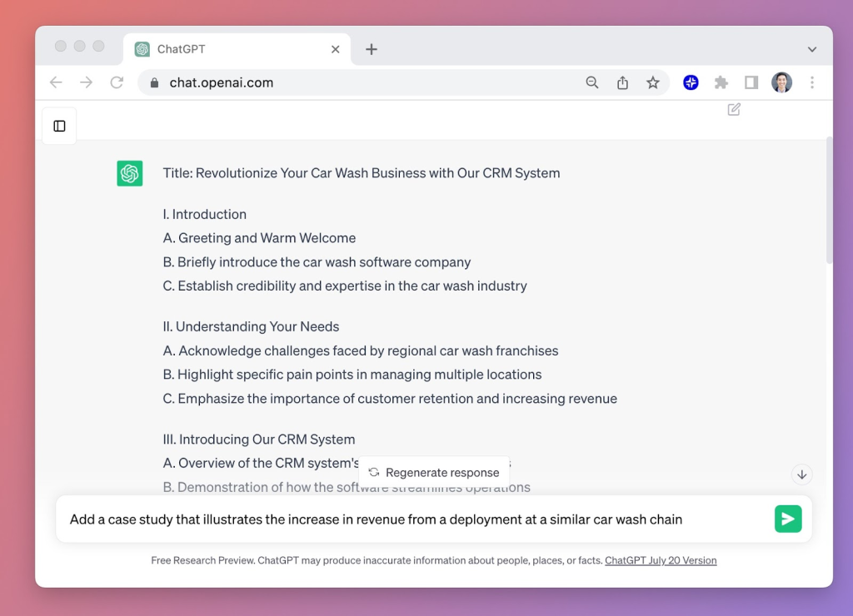Bookmark this page with star icon

point(652,82)
